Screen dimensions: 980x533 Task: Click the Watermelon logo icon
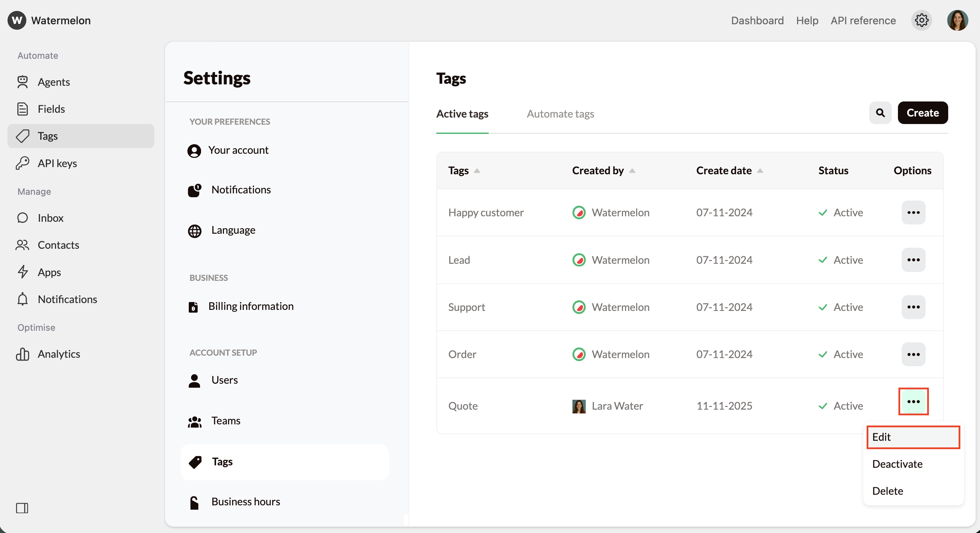click(17, 20)
